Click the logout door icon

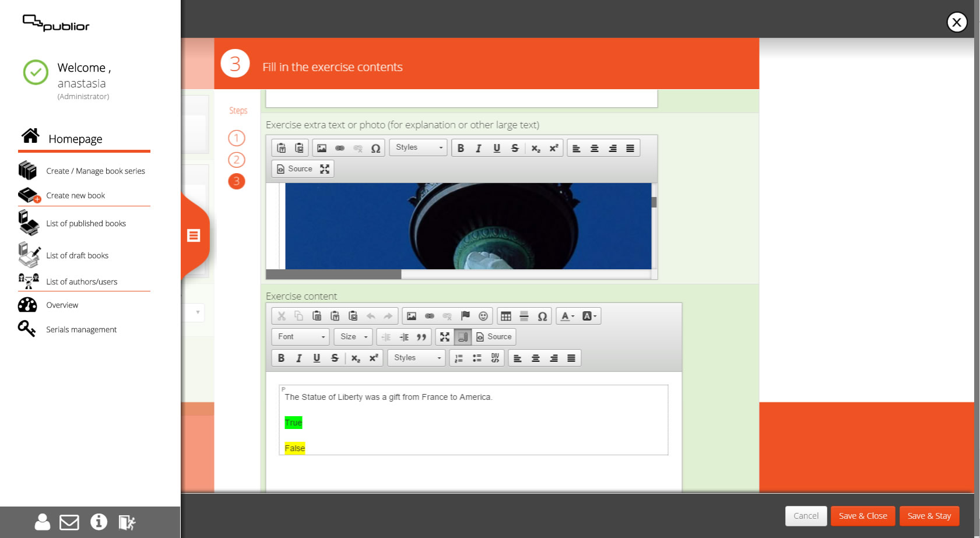(x=127, y=522)
